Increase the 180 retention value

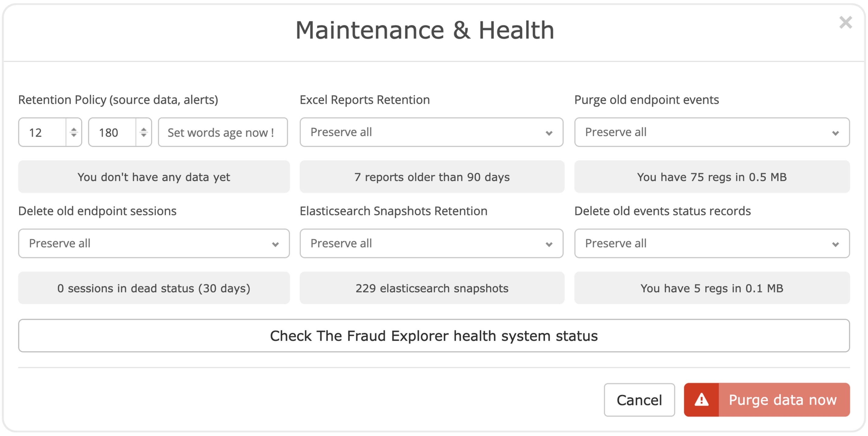coord(144,129)
